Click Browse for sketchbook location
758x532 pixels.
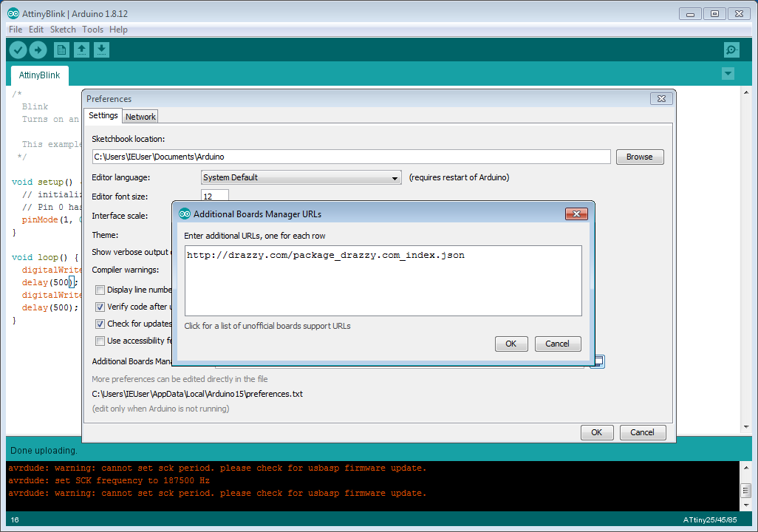point(639,157)
